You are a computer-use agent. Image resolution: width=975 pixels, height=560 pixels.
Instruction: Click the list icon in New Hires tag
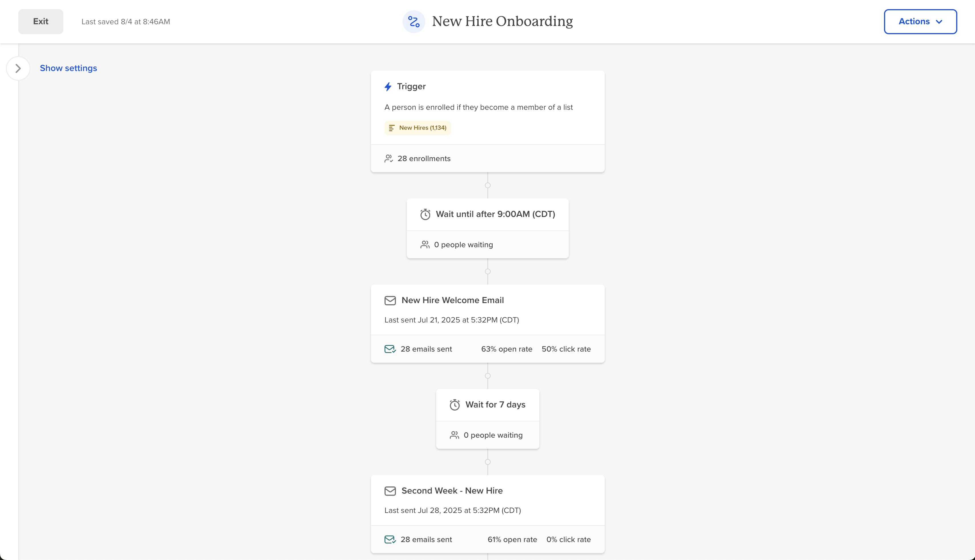point(391,128)
